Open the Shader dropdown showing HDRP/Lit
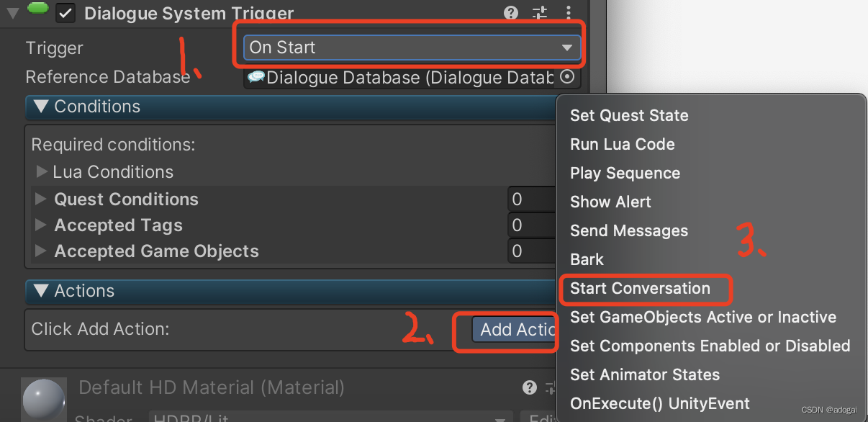Screen dimensions: 868x422 [x=324, y=418]
